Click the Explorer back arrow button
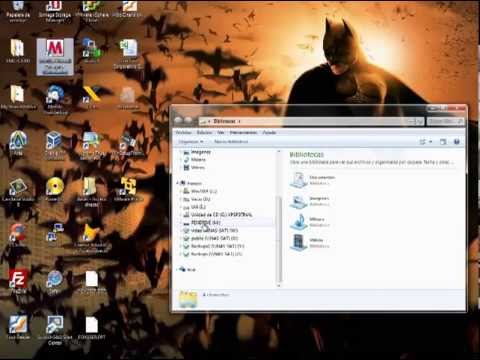 [x=179, y=121]
